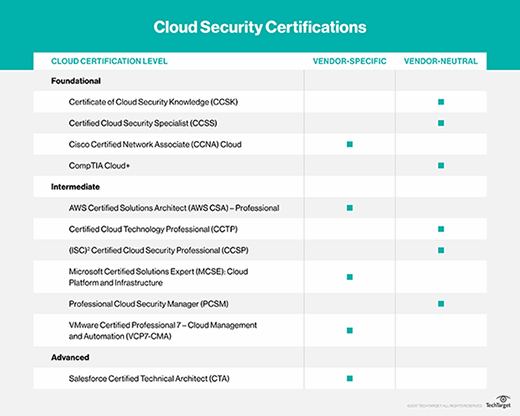Click 'Professional Cloud Security Manager (PCSM)' text
This screenshot has width=520, height=416.
point(149,304)
